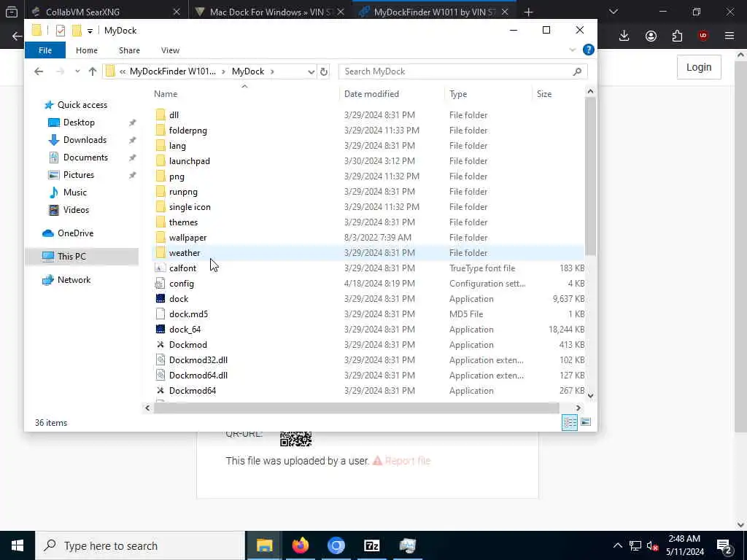Sort files by the Type column
The height and width of the screenshot is (560, 747).
click(x=458, y=94)
